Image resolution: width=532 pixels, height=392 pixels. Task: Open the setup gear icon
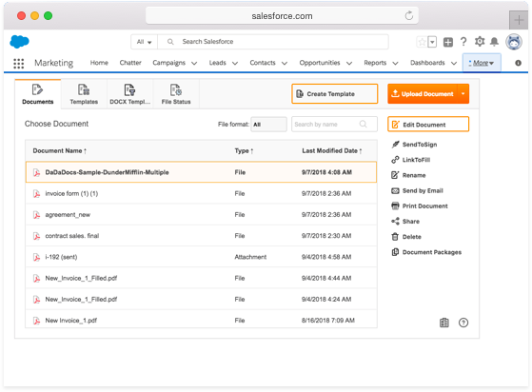click(x=480, y=42)
